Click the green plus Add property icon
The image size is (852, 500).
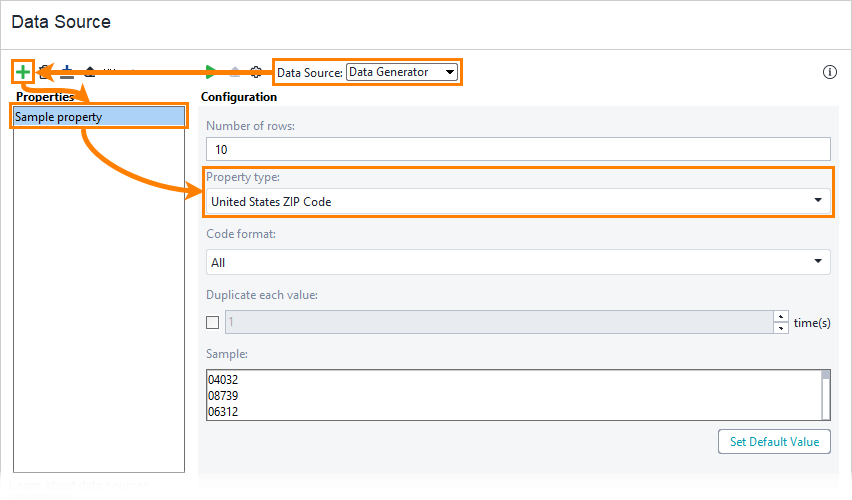pos(23,72)
